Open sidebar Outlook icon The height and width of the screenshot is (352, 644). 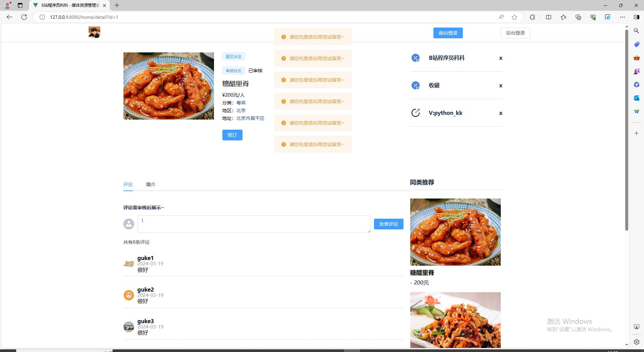[636, 98]
